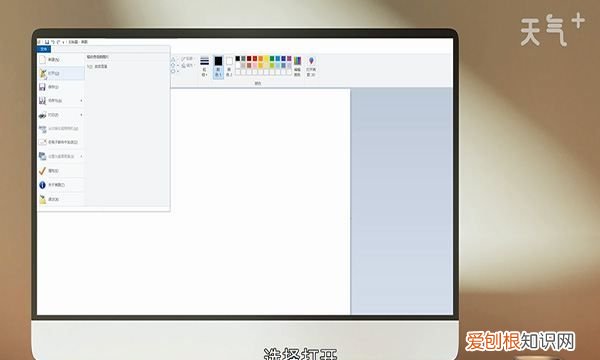The image size is (600, 360).
Task: Select the Color 1 black box
Action: 218,67
